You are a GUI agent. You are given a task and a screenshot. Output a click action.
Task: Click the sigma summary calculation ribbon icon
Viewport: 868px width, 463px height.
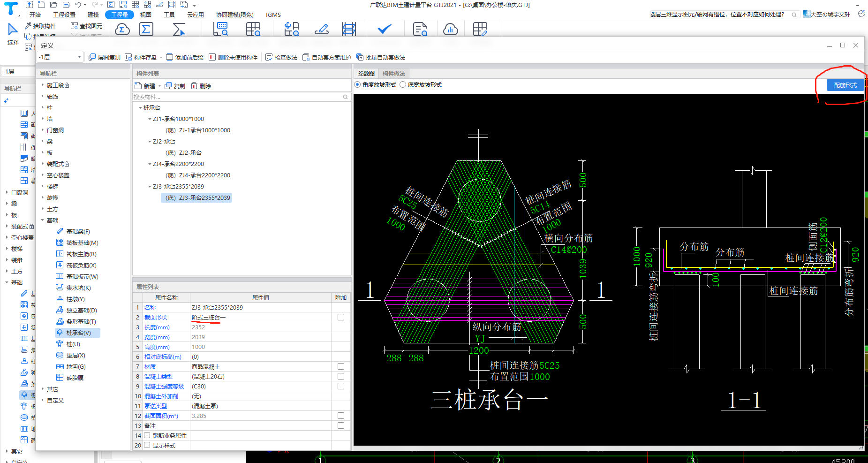pyautogui.click(x=146, y=30)
